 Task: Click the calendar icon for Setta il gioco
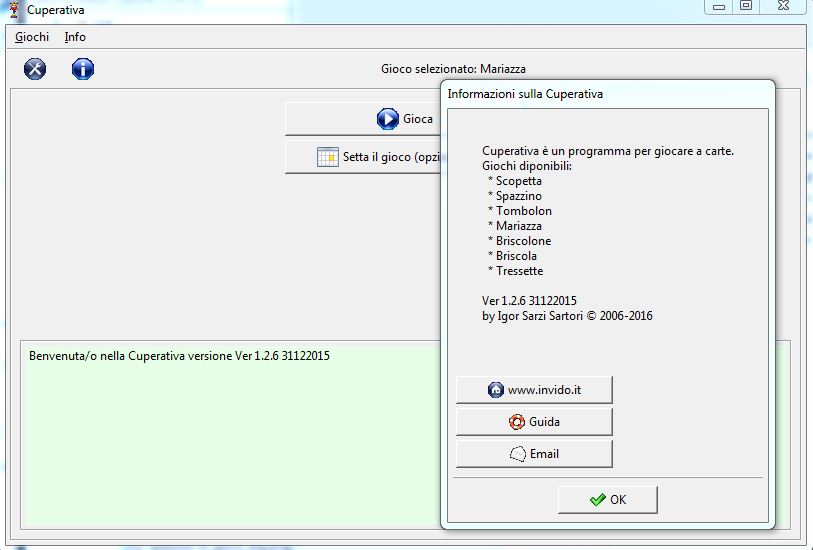328,157
